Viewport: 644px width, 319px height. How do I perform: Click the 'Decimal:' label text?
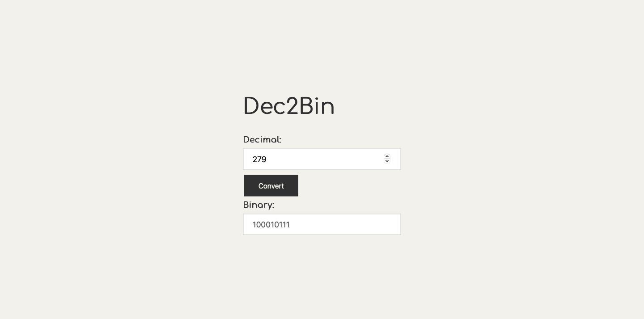262,140
